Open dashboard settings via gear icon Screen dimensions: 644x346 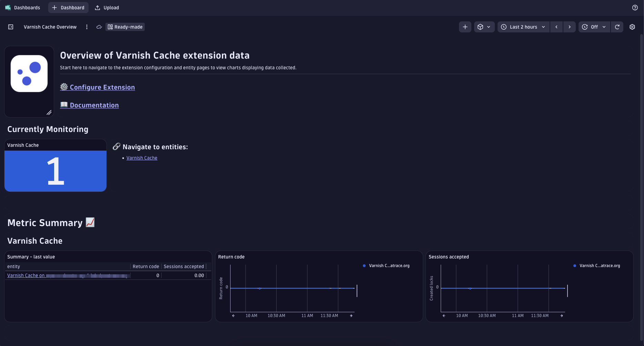pos(632,27)
